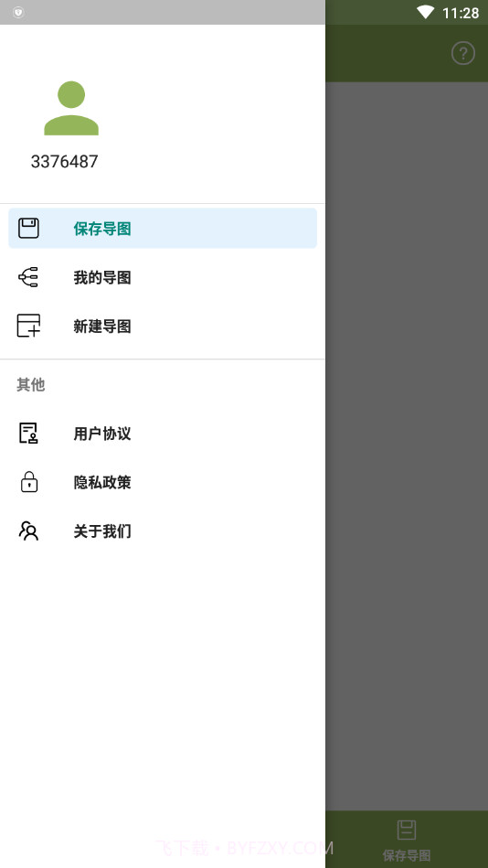
Task: Open 隐私政策 entry
Action: coord(163,482)
